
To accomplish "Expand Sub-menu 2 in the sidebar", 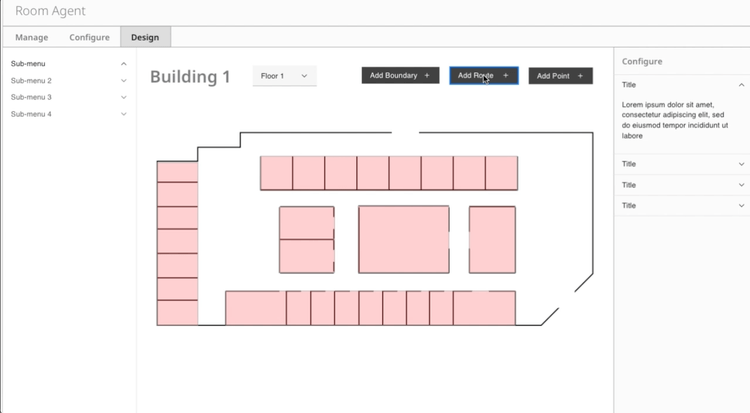I will 124,81.
